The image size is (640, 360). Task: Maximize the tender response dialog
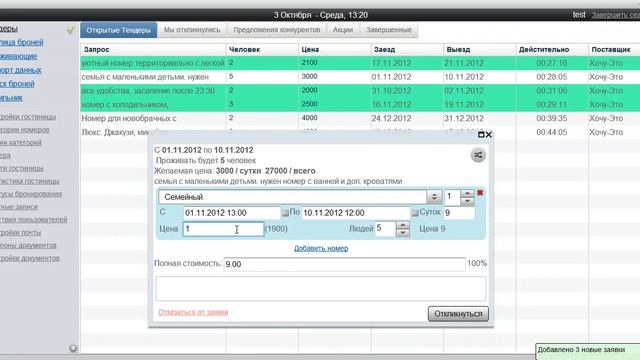pyautogui.click(x=481, y=134)
